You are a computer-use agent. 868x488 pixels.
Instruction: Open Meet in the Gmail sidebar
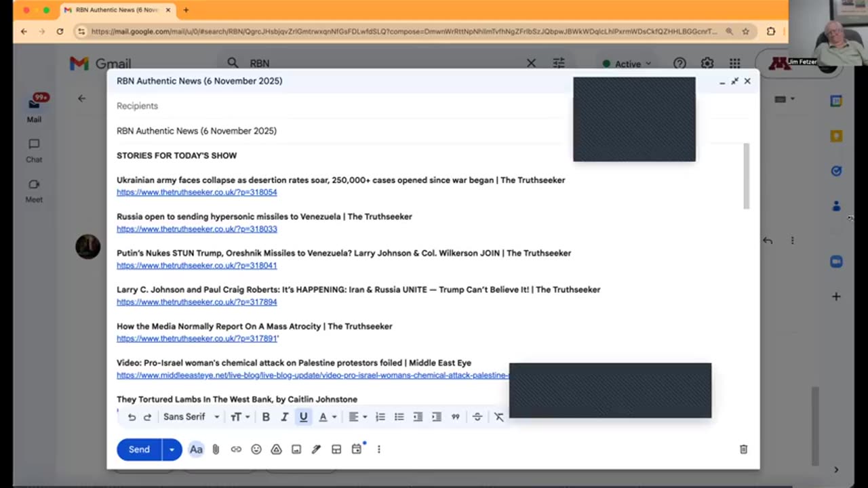pos(34,190)
